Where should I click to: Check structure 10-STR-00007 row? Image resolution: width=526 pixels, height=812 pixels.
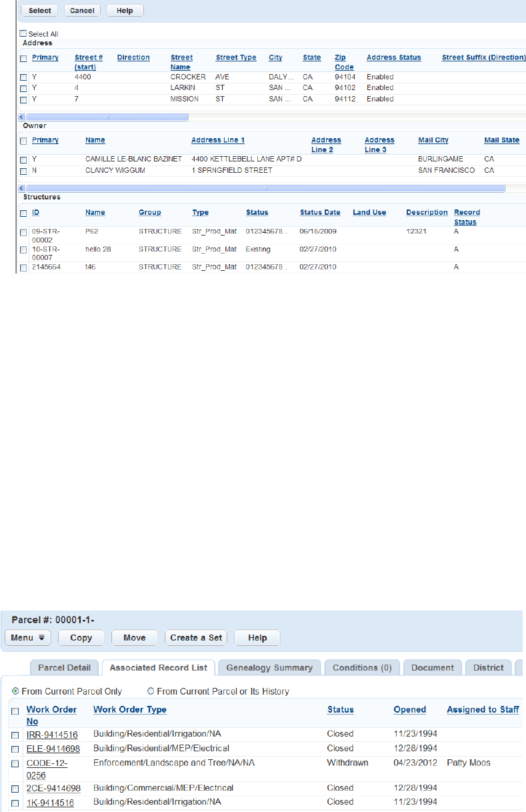coord(23,250)
